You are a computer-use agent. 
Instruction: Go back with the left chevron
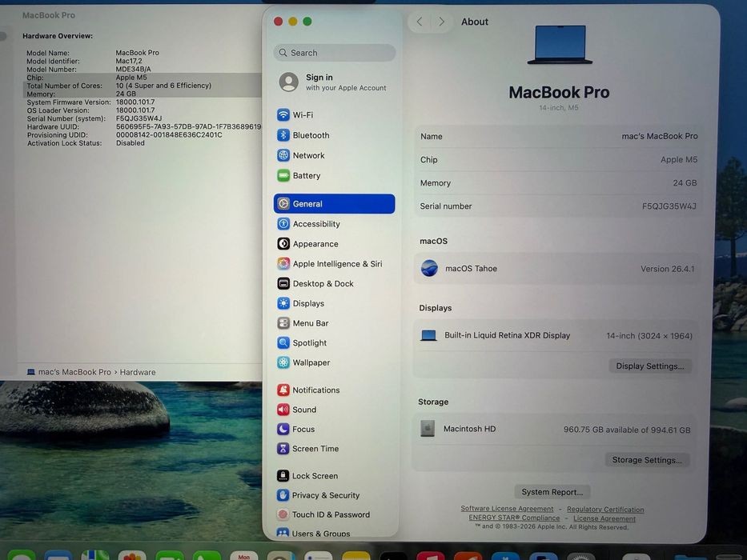(420, 22)
